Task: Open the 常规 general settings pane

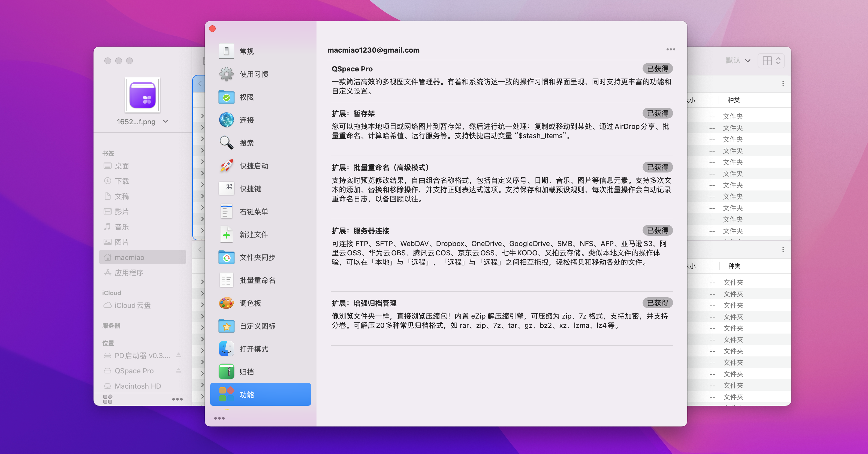Action: [246, 51]
